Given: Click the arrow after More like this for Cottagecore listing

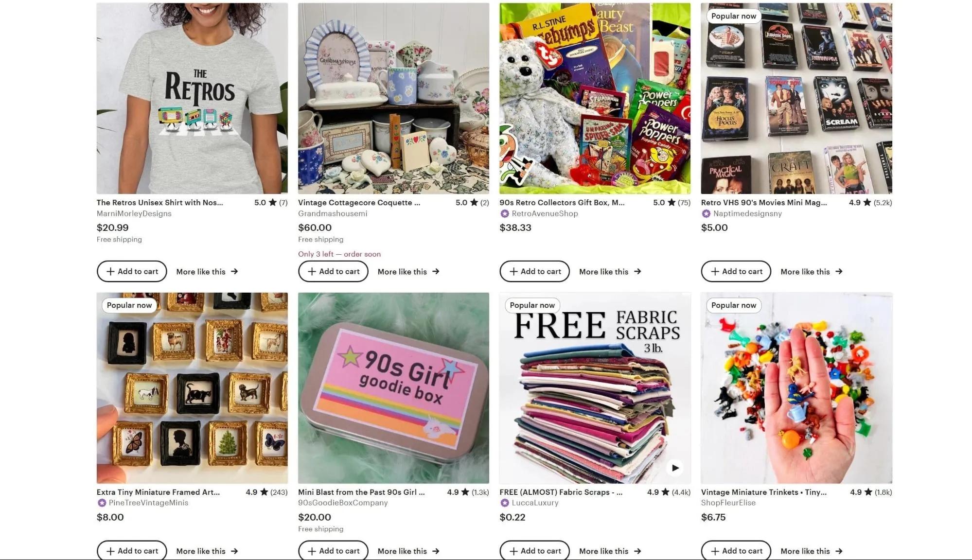Looking at the screenshot, I should coord(436,271).
